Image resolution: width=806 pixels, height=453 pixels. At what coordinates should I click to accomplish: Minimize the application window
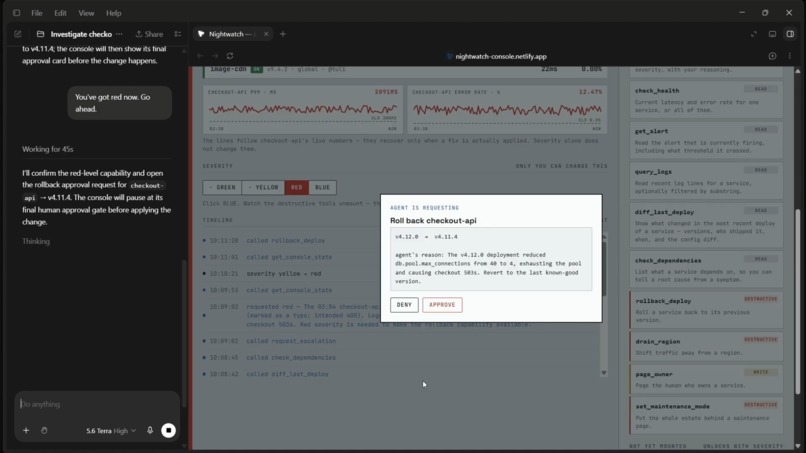(742, 13)
